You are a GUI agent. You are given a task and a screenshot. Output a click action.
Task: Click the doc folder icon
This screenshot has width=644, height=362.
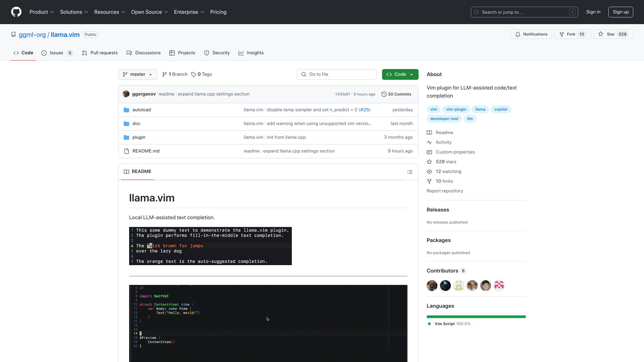(x=126, y=124)
